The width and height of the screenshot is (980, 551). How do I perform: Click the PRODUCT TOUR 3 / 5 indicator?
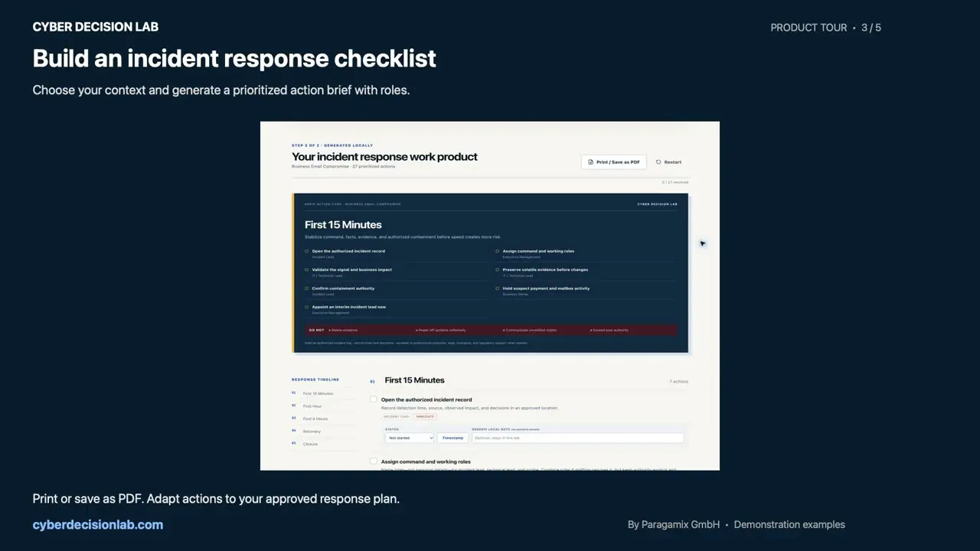[825, 28]
